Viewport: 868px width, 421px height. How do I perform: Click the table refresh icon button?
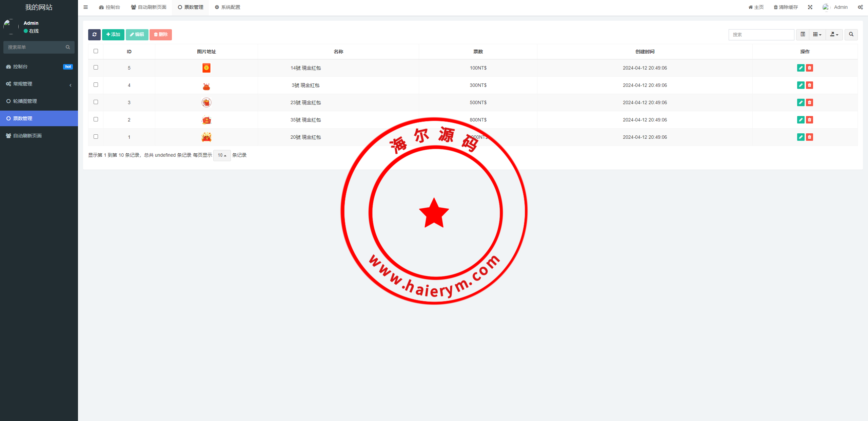[94, 35]
